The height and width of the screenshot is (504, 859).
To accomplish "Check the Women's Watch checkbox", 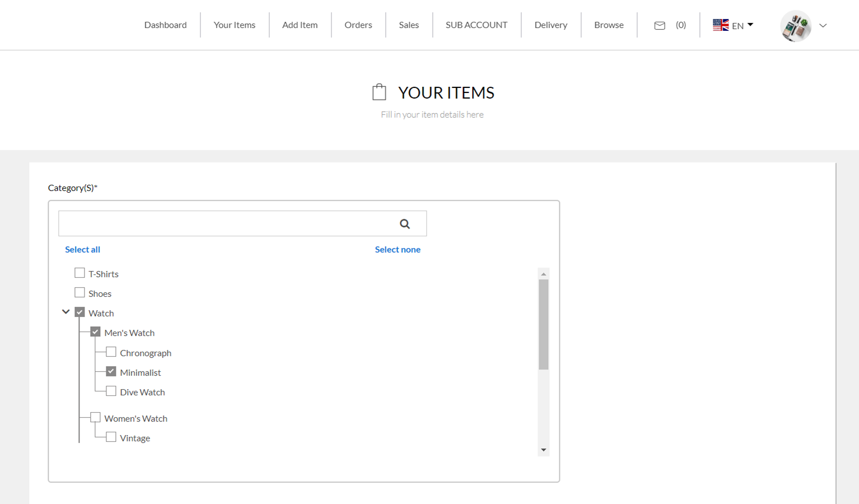I will coord(95,417).
